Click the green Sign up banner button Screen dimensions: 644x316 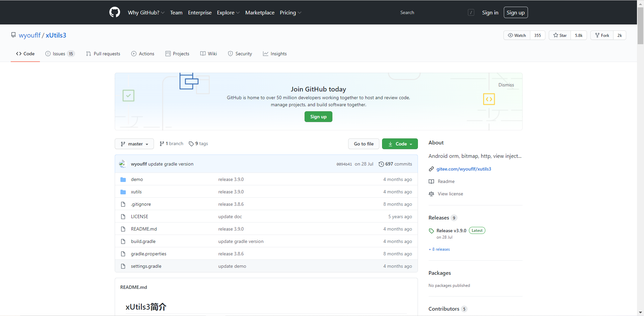pos(318,117)
